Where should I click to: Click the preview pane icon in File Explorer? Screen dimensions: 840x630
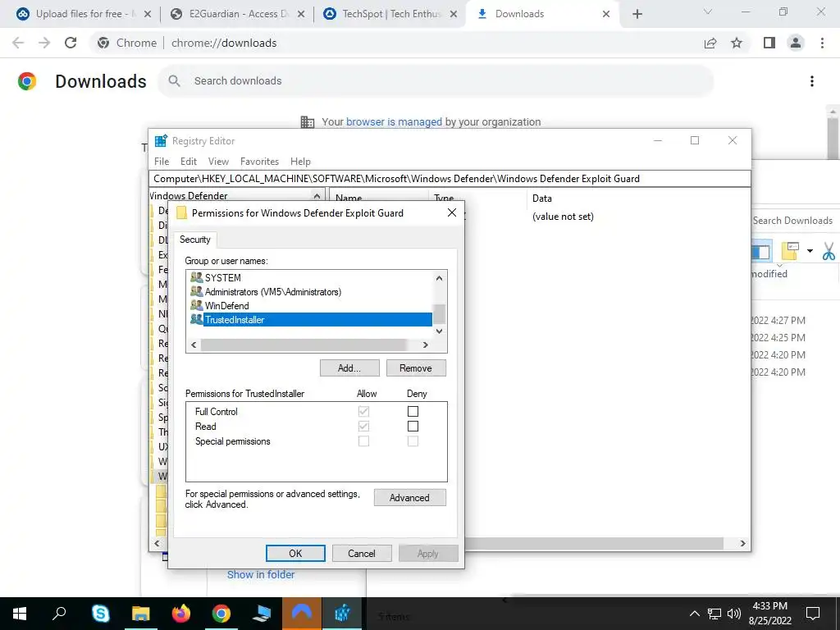[760, 251]
